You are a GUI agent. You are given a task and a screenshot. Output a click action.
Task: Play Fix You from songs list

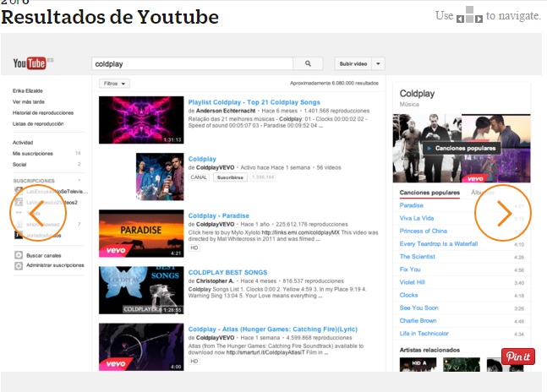(x=410, y=269)
